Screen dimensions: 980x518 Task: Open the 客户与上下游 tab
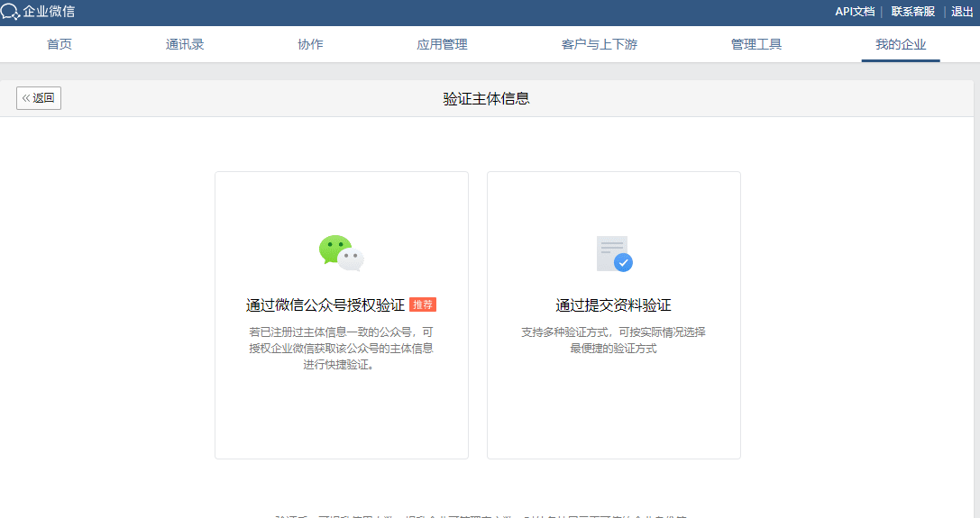coord(600,44)
